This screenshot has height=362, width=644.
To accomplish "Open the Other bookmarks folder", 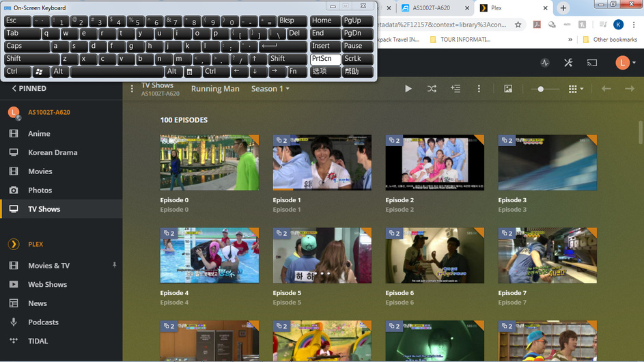I will pos(610,40).
